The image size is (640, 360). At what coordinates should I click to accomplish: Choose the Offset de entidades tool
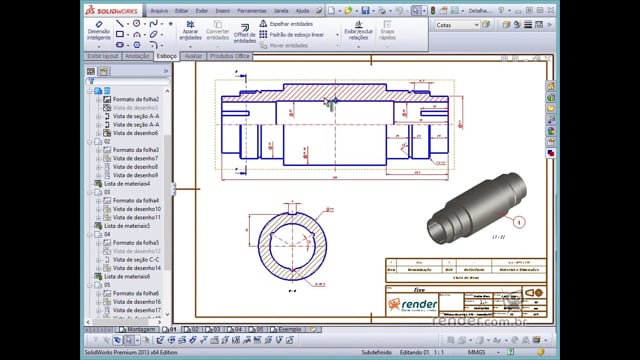pos(244,33)
